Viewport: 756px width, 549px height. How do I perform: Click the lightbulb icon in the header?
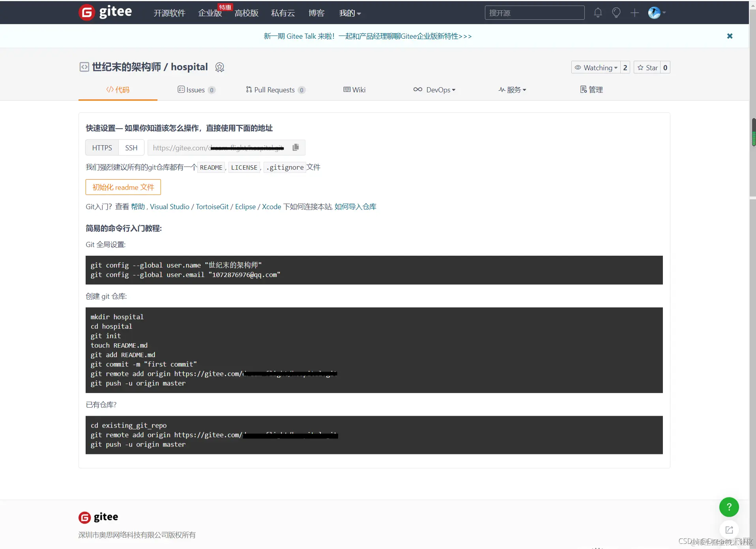(616, 13)
